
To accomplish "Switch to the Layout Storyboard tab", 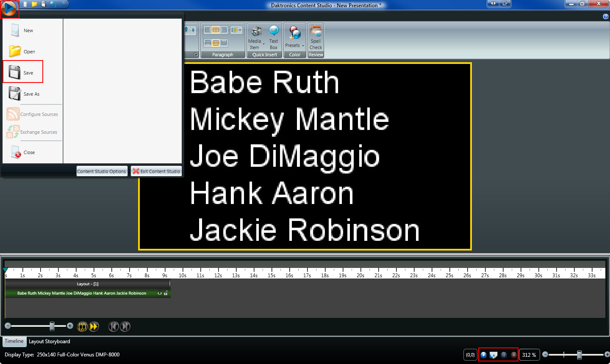I will click(x=49, y=342).
